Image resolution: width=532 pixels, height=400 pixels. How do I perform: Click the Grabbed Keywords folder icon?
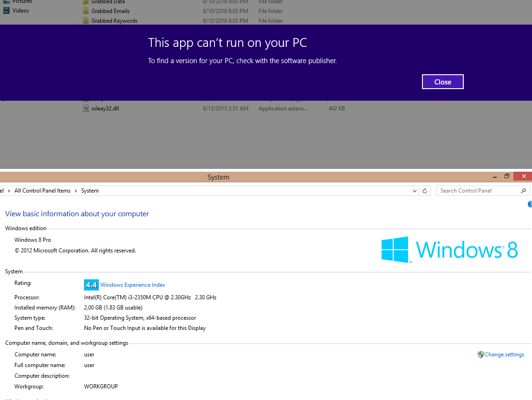click(86, 21)
